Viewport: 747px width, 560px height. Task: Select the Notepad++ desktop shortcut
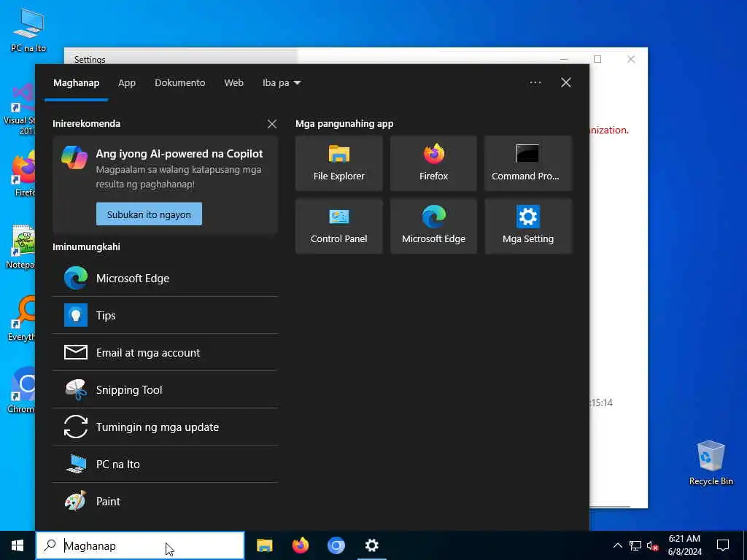(x=21, y=248)
